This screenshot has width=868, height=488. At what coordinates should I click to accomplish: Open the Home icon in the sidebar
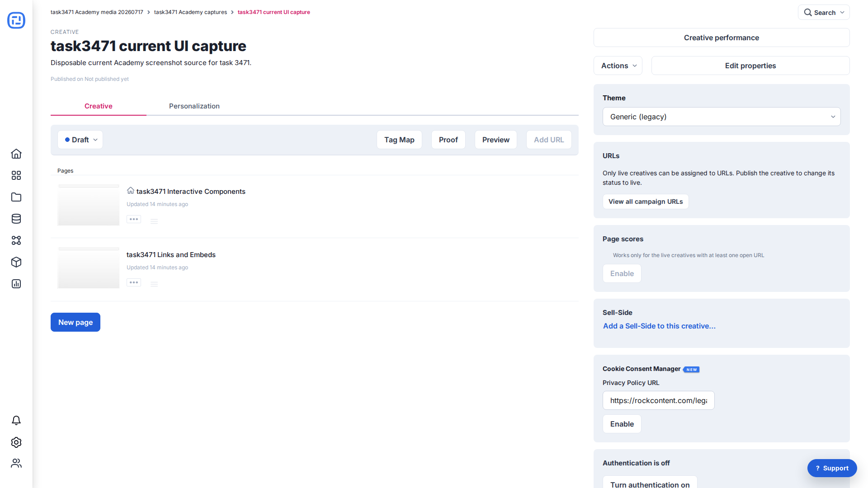pyautogui.click(x=16, y=154)
